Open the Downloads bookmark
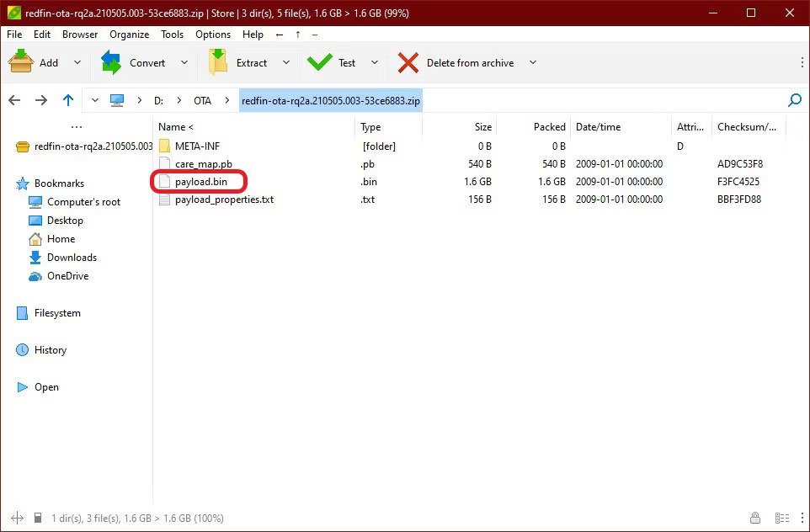Screen dimensions: 810x532 (62, 258)
